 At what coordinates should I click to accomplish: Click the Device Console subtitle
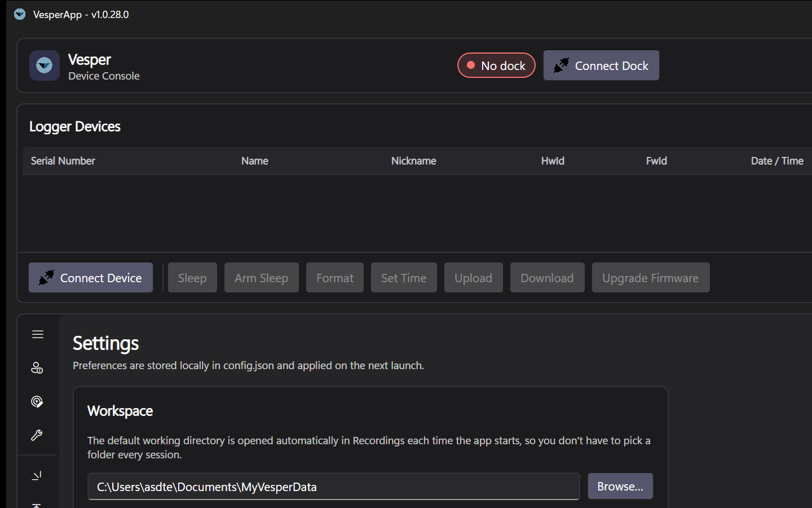104,76
